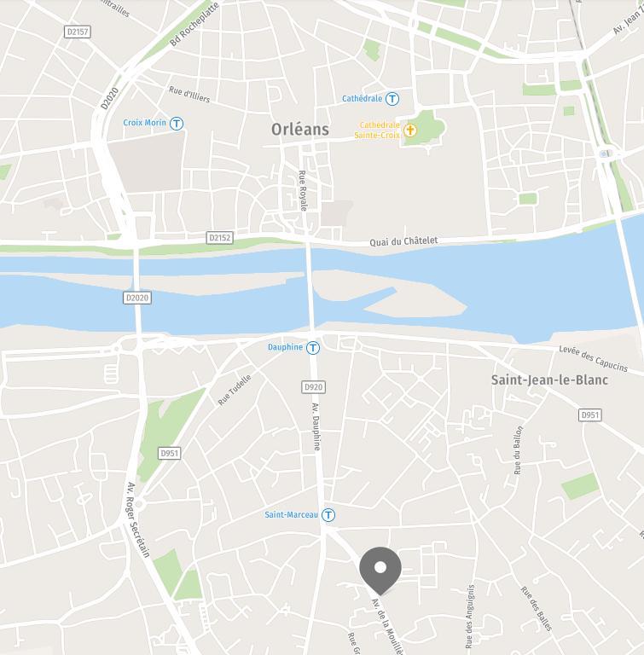Screen dimensions: 644x655
Task: Click the Orléans city label
Action: 300,130
